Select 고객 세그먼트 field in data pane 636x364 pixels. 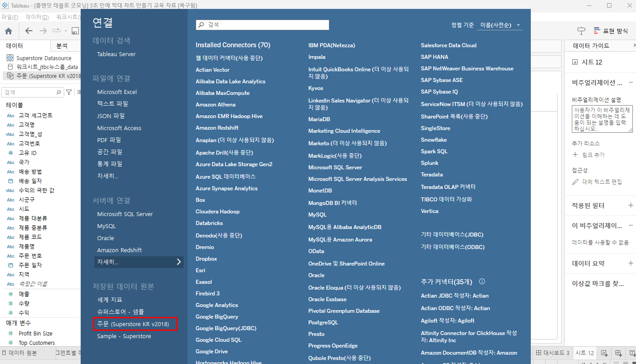pyautogui.click(x=36, y=115)
